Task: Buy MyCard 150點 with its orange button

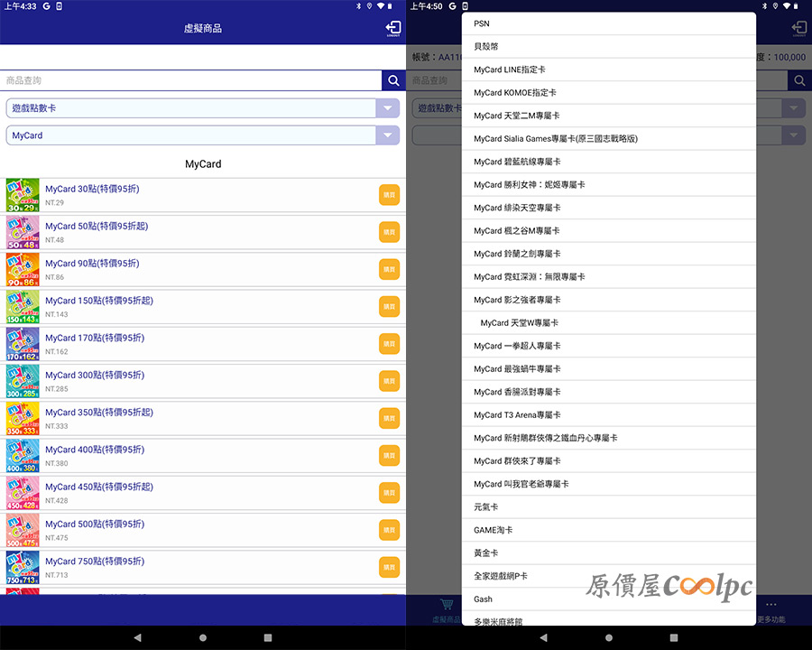Action: pyautogui.click(x=389, y=307)
